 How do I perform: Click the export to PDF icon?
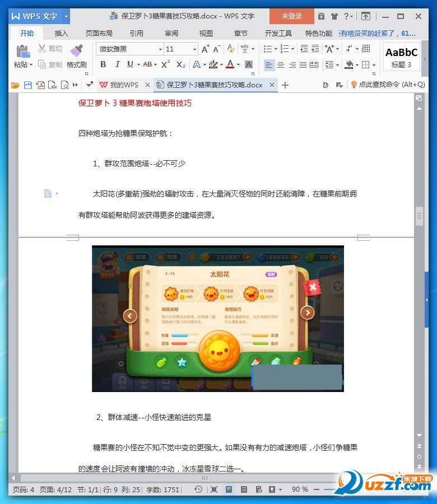(x=40, y=85)
